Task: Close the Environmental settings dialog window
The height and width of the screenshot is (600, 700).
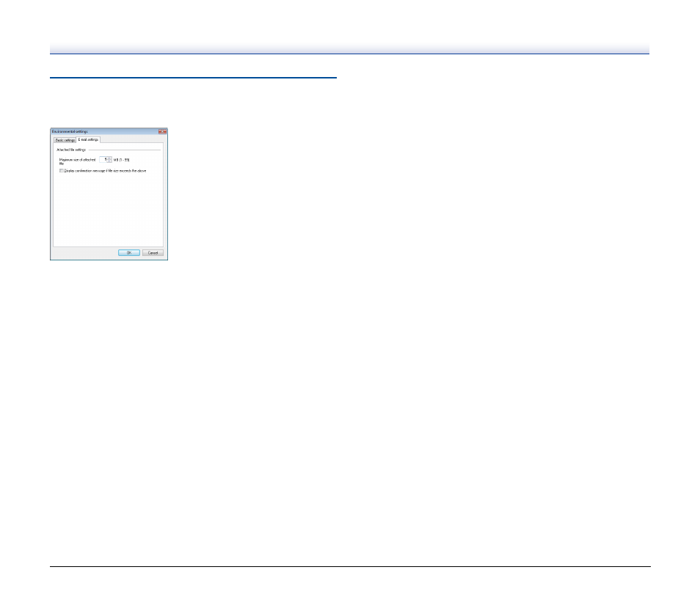Action: [x=162, y=132]
